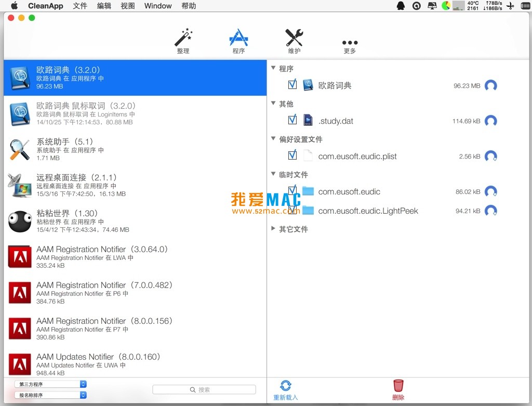Screen dimensions: 532x406
Task: Focus the 搜索 search field
Action: pos(204,389)
